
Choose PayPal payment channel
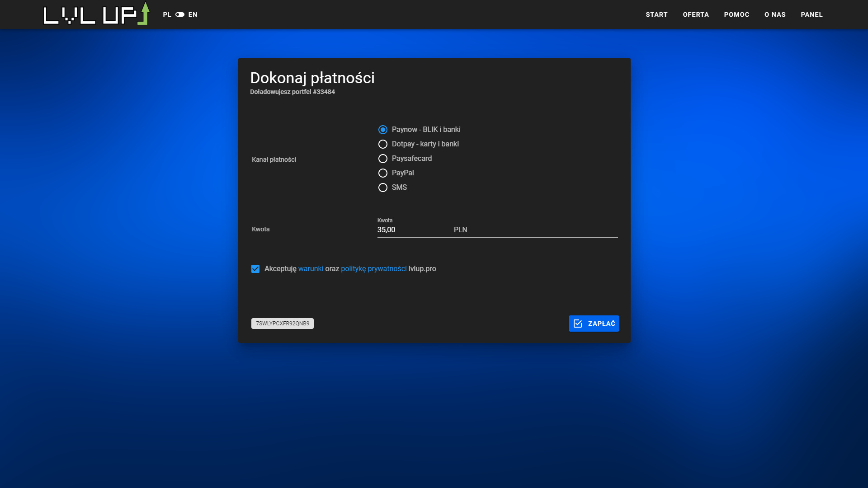pyautogui.click(x=383, y=173)
